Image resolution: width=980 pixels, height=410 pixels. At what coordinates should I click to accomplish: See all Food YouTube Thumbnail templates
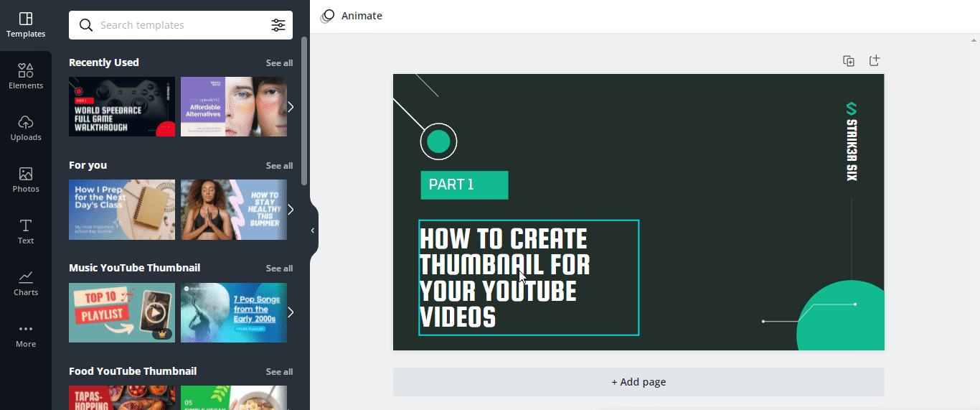pyautogui.click(x=279, y=372)
